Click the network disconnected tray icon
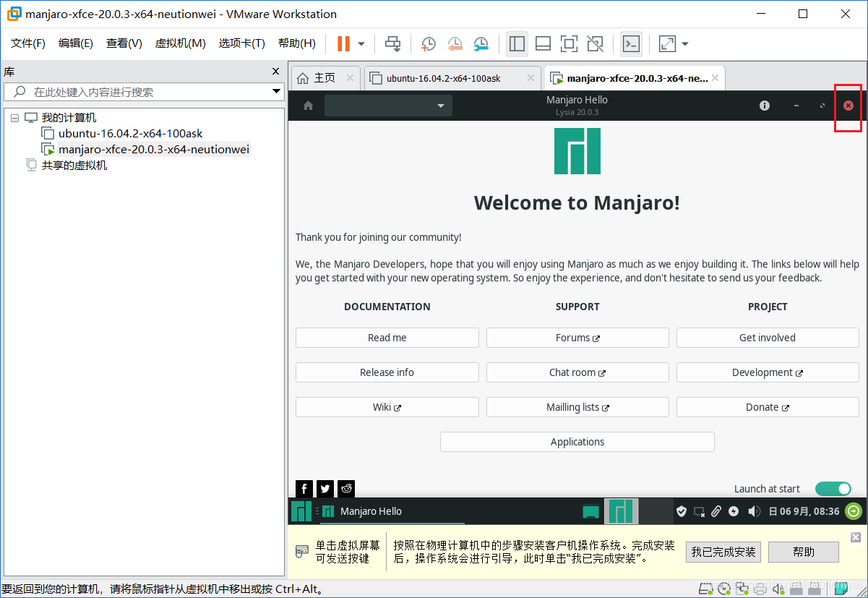The image size is (868, 598). (x=699, y=511)
